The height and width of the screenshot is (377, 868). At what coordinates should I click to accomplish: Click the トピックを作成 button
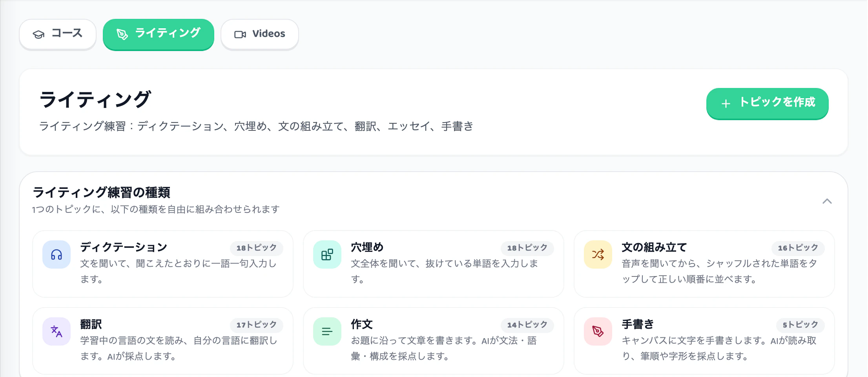(x=767, y=103)
